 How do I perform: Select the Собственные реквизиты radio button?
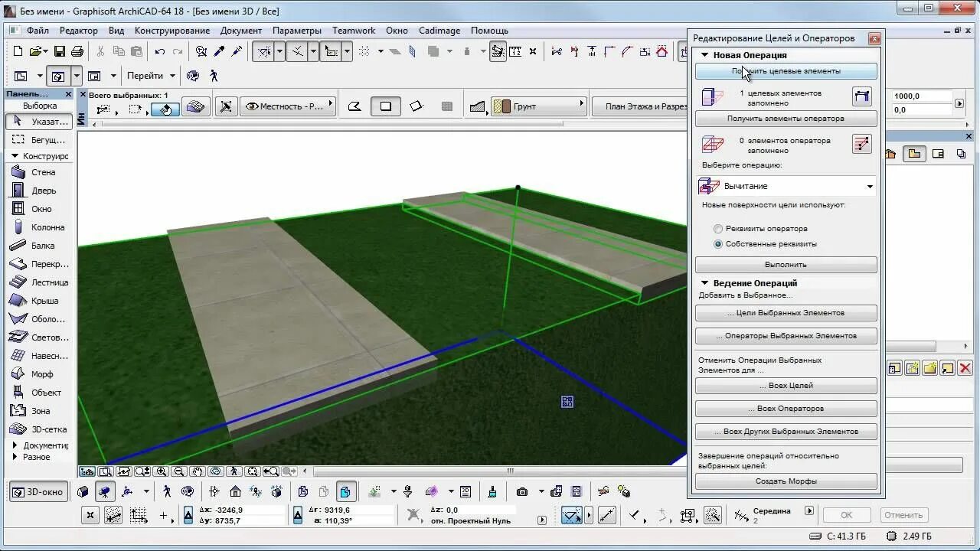[718, 244]
